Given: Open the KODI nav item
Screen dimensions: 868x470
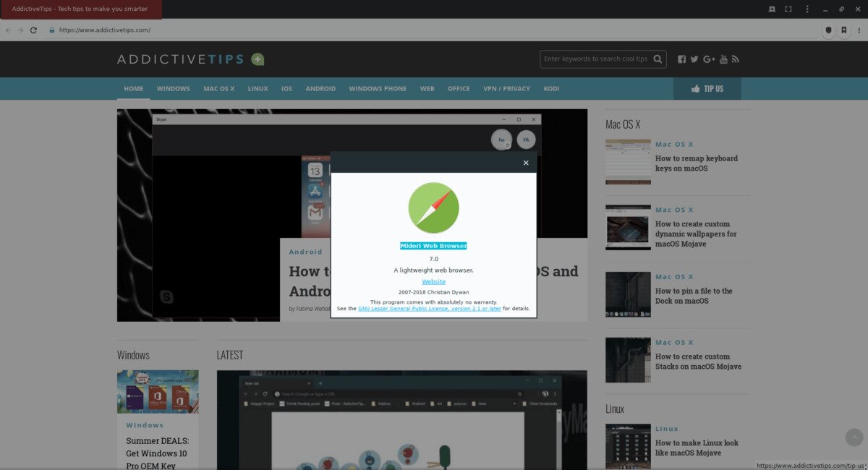Looking at the screenshot, I should (x=551, y=88).
